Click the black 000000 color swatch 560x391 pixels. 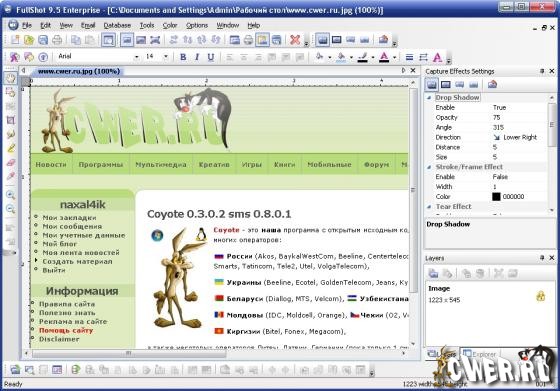click(496, 196)
